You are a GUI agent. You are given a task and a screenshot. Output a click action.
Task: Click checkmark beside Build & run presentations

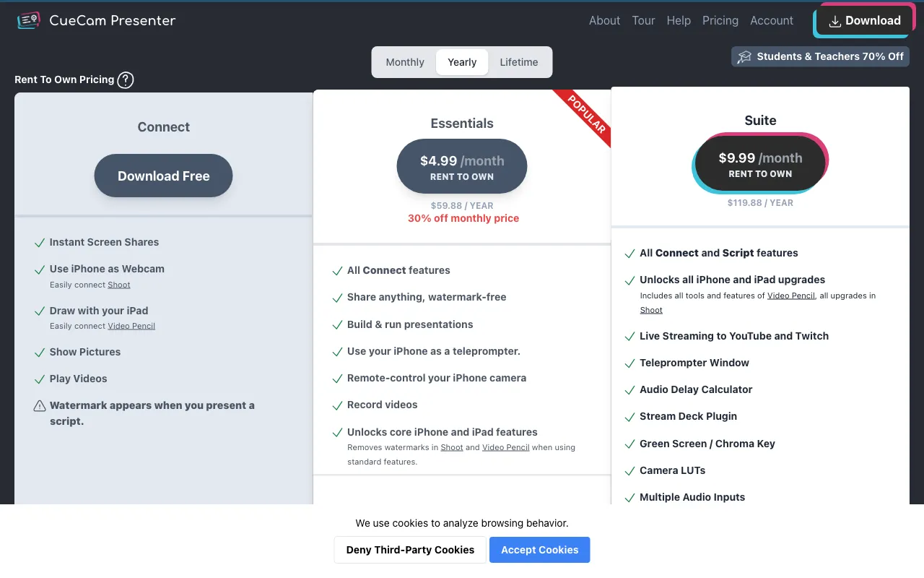(337, 325)
